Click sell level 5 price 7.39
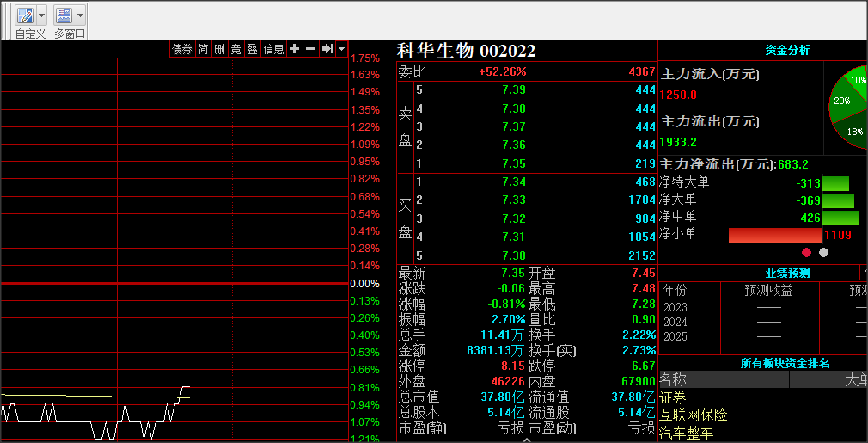This screenshot has height=443, width=868. [x=514, y=89]
